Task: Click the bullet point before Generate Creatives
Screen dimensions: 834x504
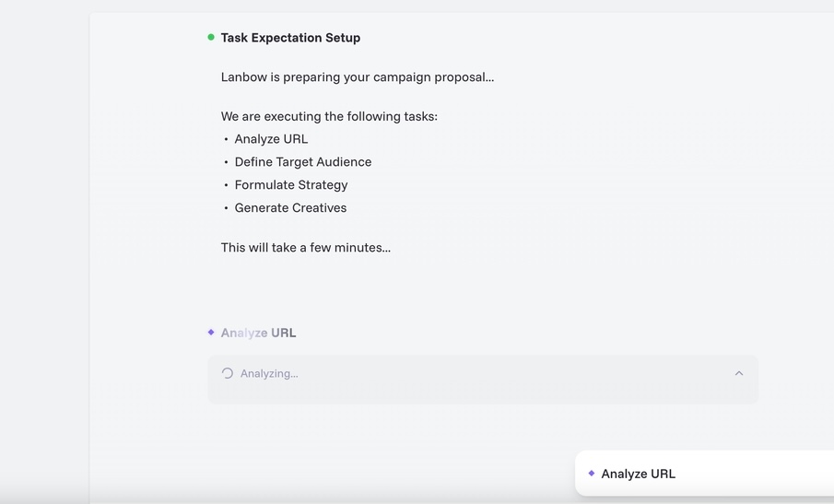Action: [x=227, y=208]
